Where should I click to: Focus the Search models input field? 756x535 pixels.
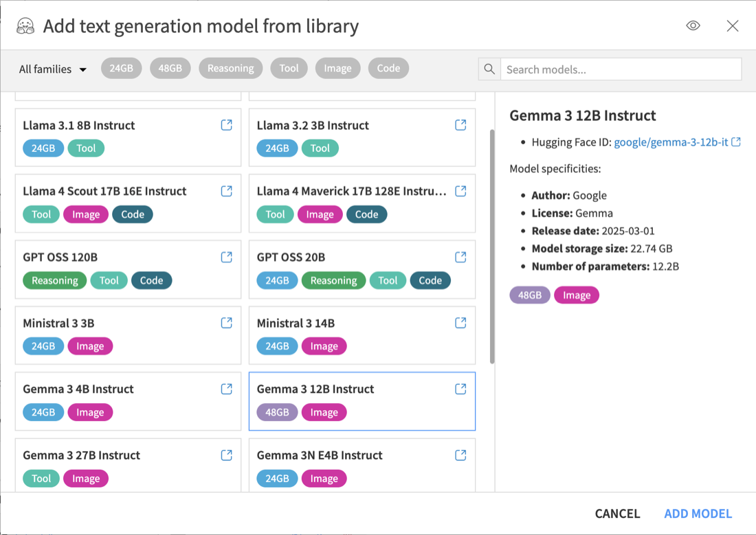620,69
